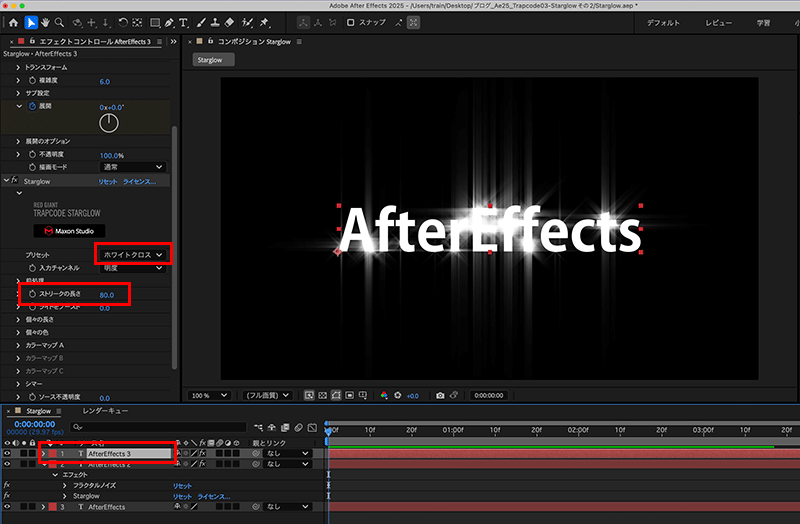
Task: Open the 入力チャンネル dropdown
Action: [132, 268]
